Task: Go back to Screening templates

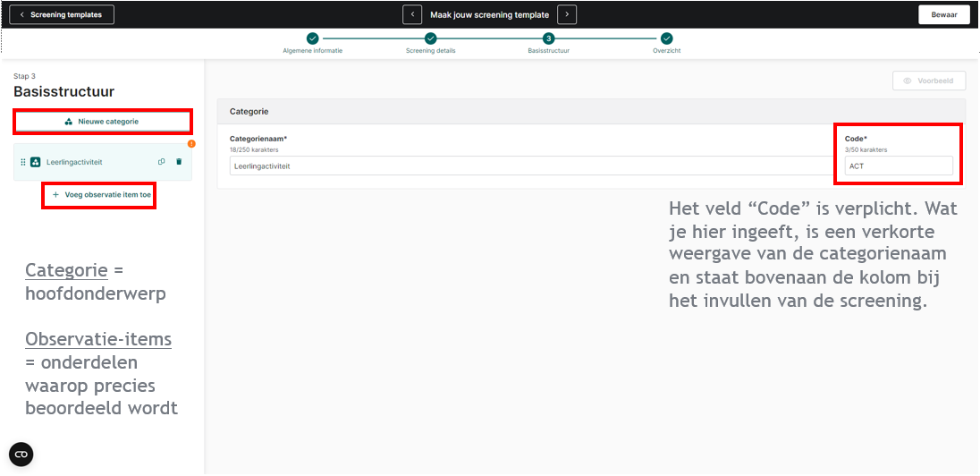Action: point(62,14)
